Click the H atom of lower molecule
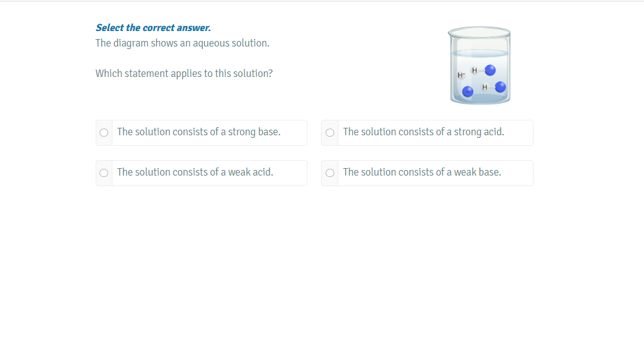This screenshot has width=644, height=340. coord(484,87)
